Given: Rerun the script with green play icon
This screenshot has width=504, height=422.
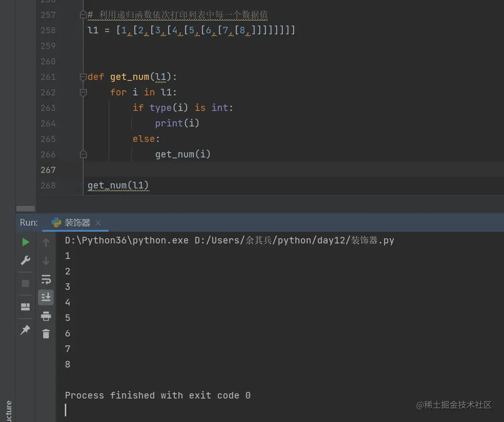Looking at the screenshot, I should tap(25, 242).
